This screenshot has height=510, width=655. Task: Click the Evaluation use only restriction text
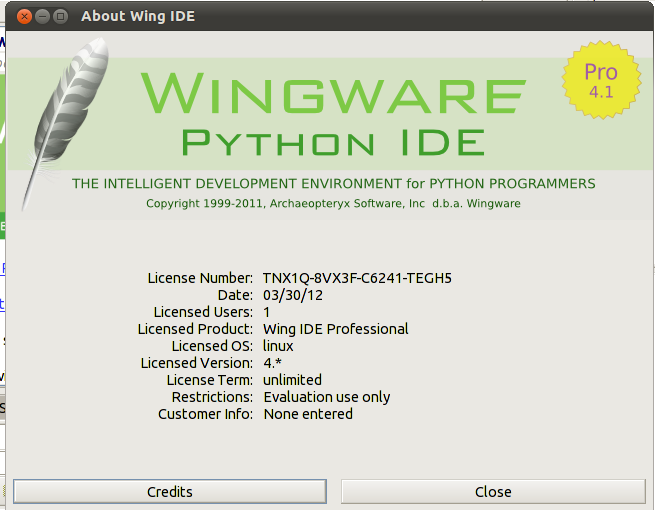[327, 397]
